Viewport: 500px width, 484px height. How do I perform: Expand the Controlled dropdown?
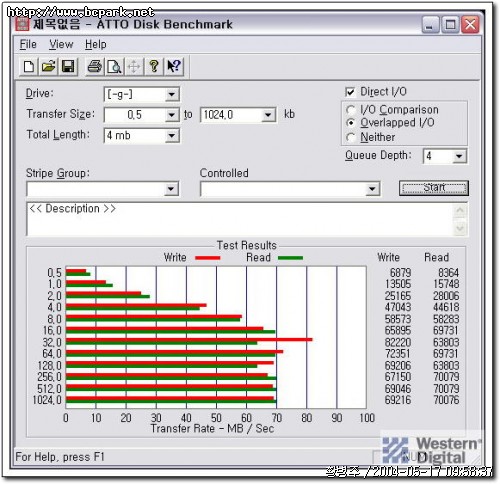(372, 189)
